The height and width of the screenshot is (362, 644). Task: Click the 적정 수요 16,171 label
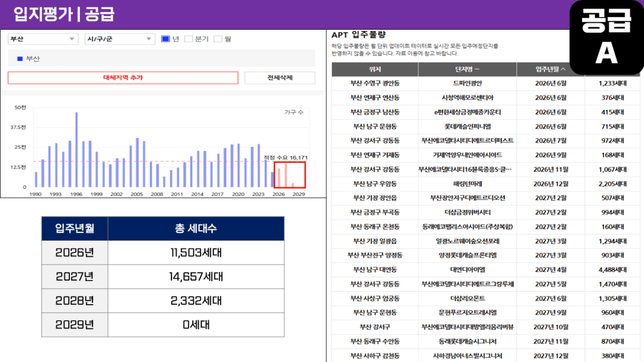coord(285,158)
